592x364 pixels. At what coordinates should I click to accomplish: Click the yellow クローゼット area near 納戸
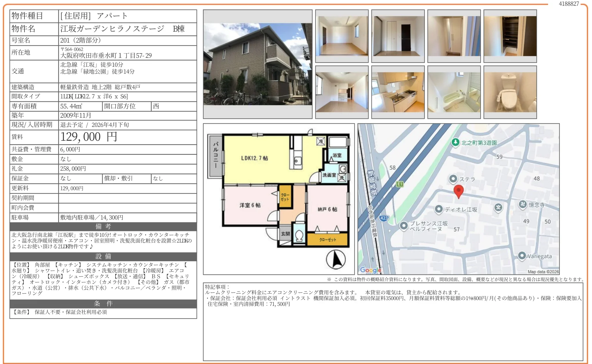(x=327, y=240)
